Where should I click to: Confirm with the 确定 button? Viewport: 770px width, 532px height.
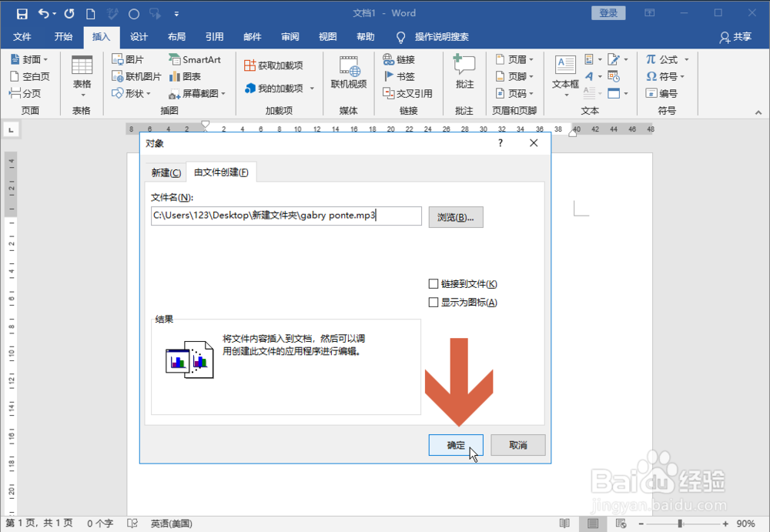[x=456, y=445]
